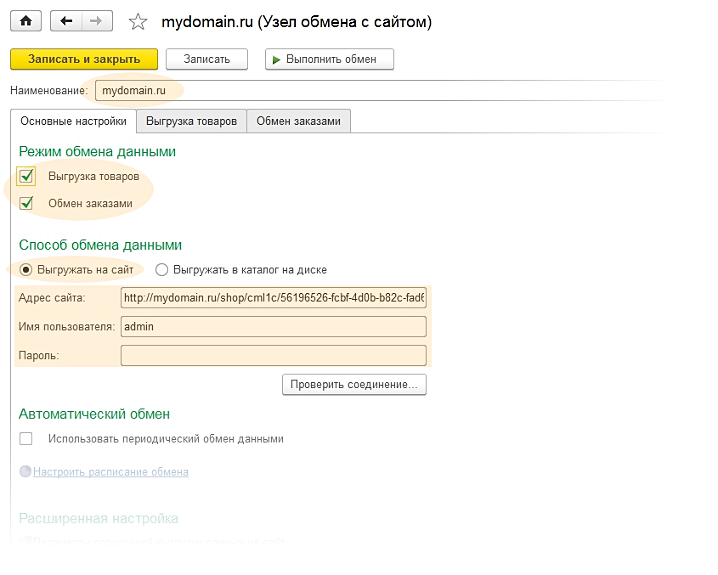Click the schedule icon beside Настроить расписание
718x575 pixels.
[25, 471]
